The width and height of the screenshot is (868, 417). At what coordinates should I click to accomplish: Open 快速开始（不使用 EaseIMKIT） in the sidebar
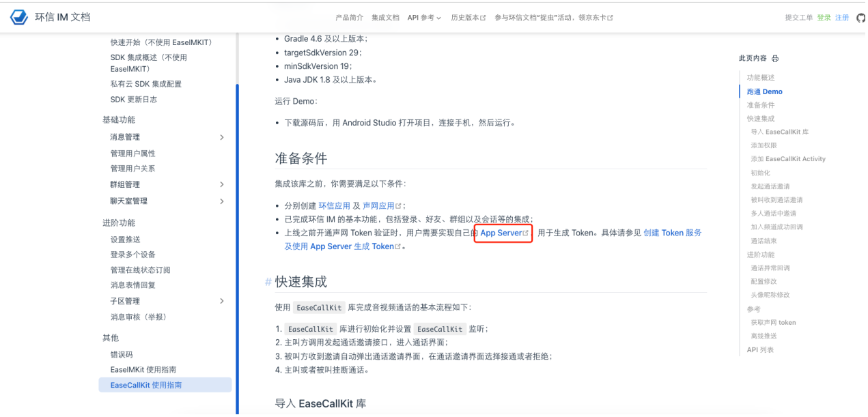(162, 42)
